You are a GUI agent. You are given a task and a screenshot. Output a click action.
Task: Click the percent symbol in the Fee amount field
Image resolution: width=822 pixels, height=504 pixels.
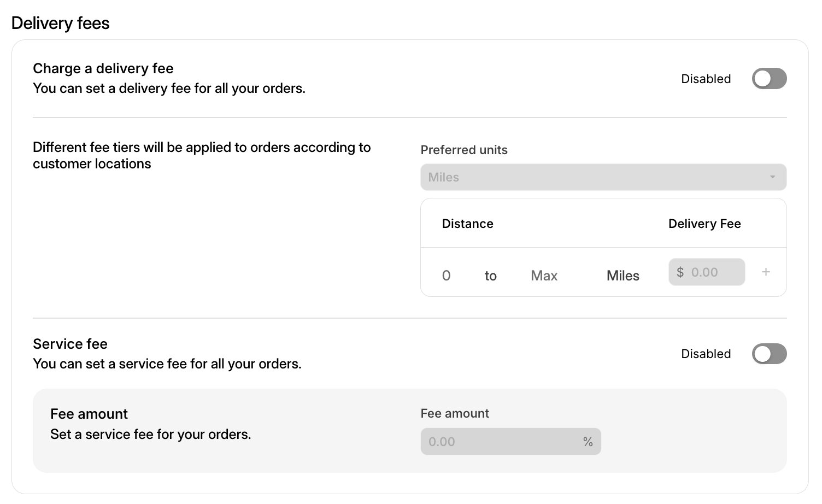pyautogui.click(x=588, y=441)
